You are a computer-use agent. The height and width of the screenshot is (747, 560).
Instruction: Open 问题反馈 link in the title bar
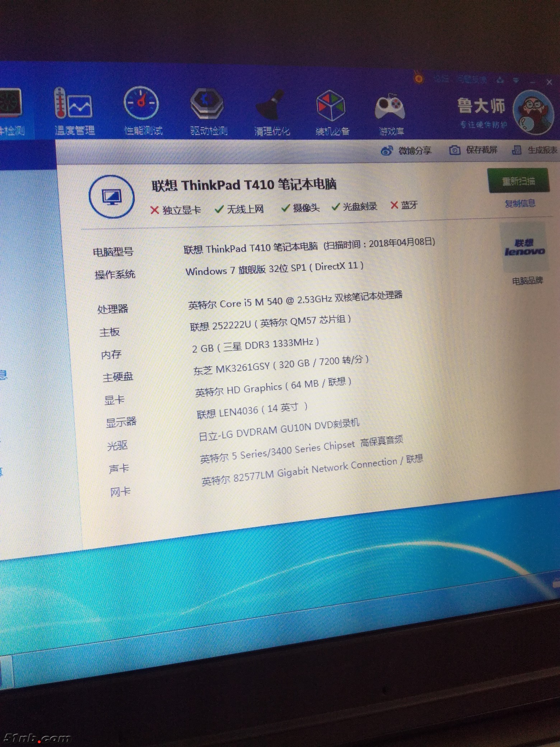click(x=471, y=79)
